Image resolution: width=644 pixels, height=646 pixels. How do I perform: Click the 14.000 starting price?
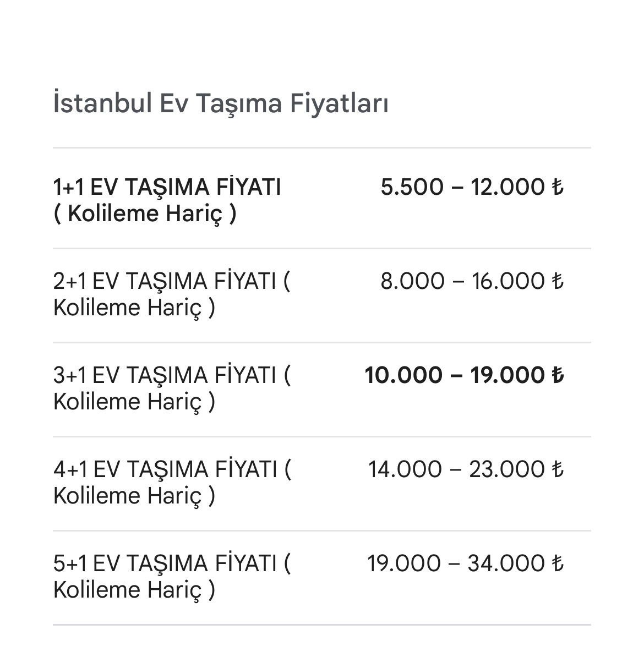405,470
